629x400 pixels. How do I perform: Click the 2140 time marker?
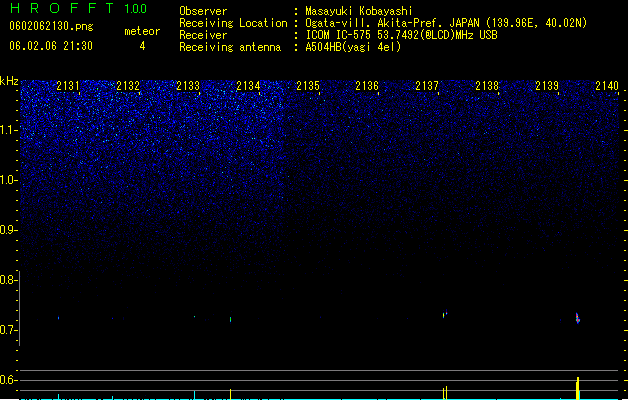tap(607, 85)
